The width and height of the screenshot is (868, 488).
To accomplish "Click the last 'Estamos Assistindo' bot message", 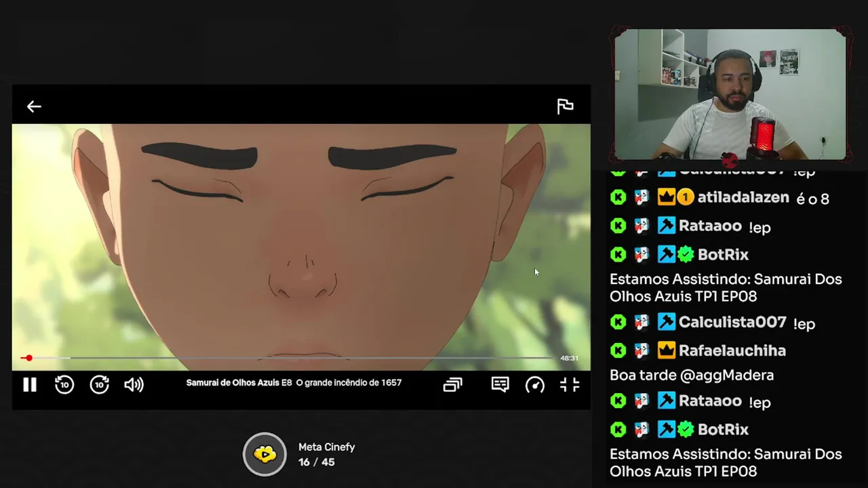I will (726, 462).
